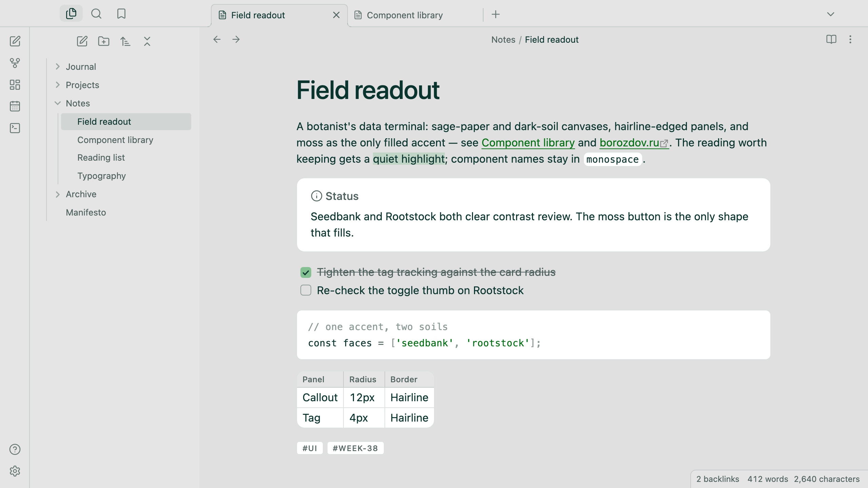Uncheck the tag tracking task
The image size is (868, 488).
(306, 272)
